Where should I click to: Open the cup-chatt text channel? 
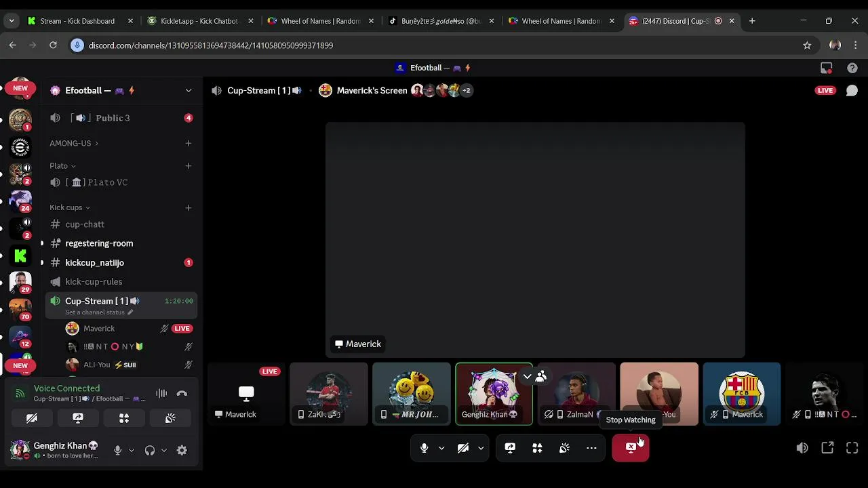121,224
